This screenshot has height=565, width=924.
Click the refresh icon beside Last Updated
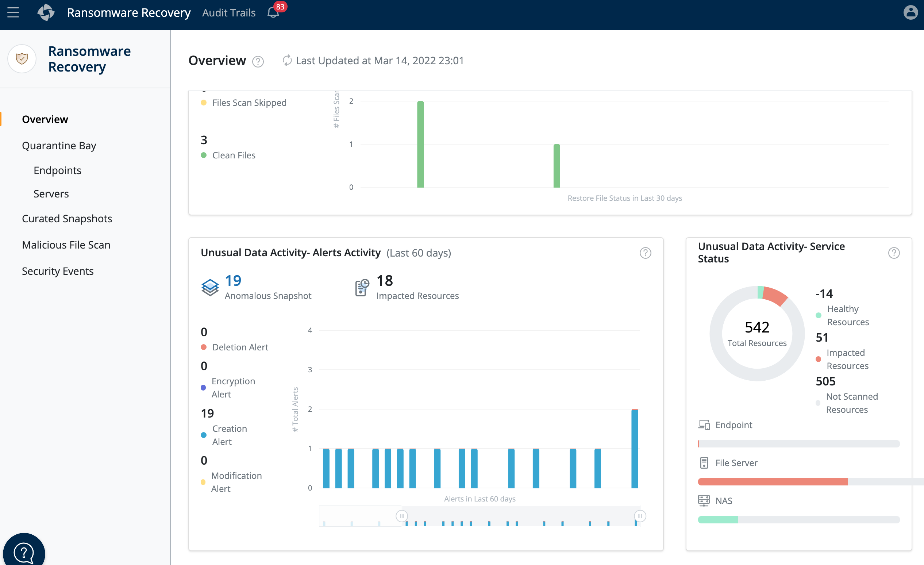(287, 60)
